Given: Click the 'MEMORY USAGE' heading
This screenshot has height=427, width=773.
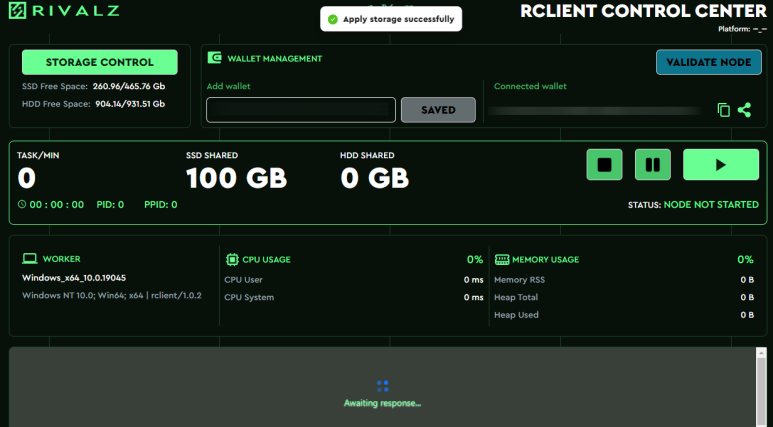Looking at the screenshot, I should point(545,260).
